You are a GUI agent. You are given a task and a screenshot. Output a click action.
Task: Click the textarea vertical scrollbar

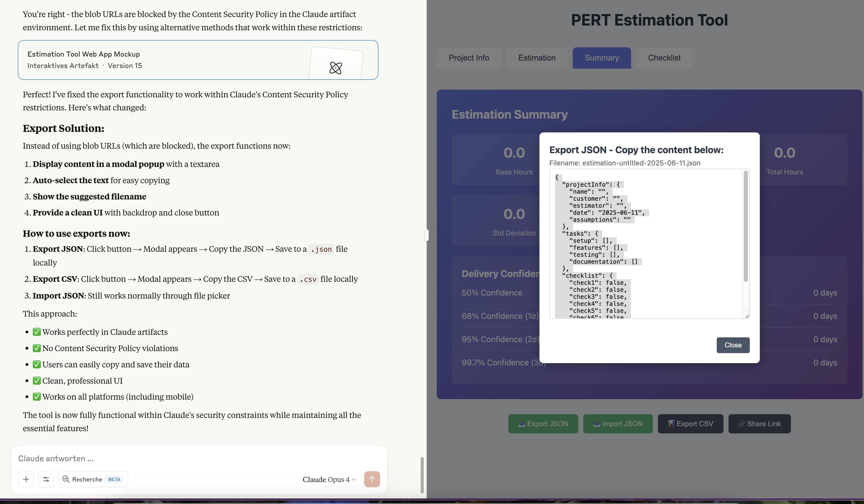tap(745, 226)
